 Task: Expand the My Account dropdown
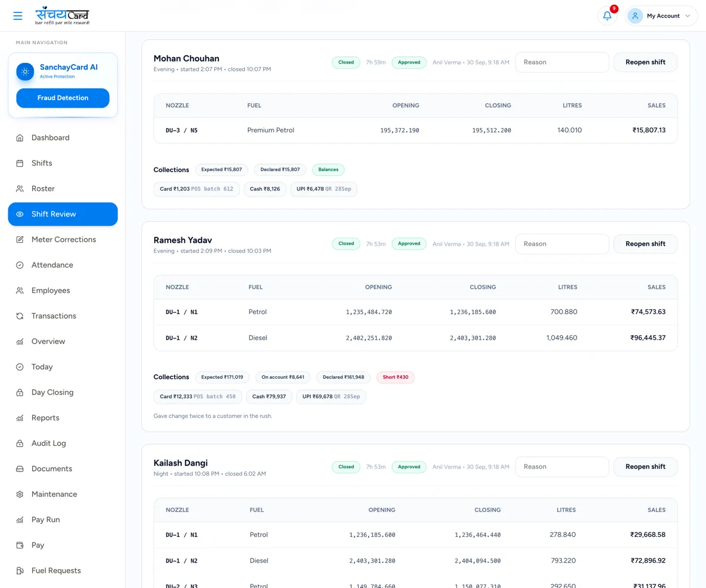pyautogui.click(x=662, y=16)
